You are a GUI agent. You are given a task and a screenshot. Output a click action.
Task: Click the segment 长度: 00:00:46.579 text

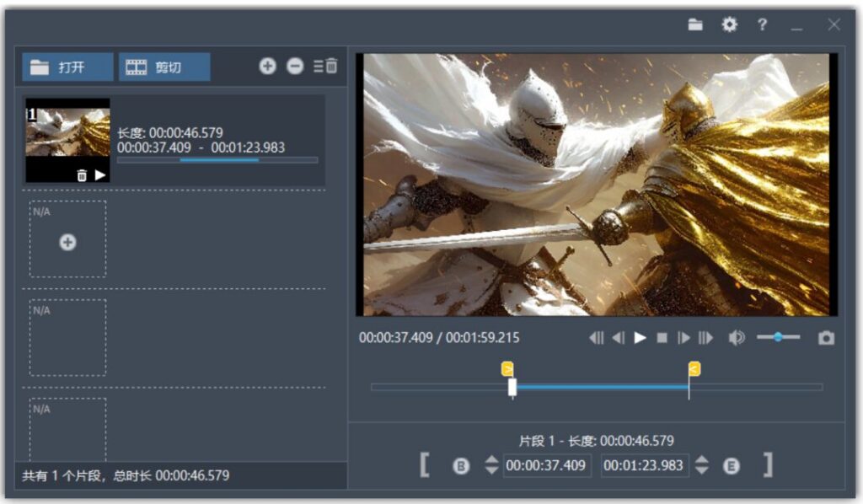tap(170, 132)
